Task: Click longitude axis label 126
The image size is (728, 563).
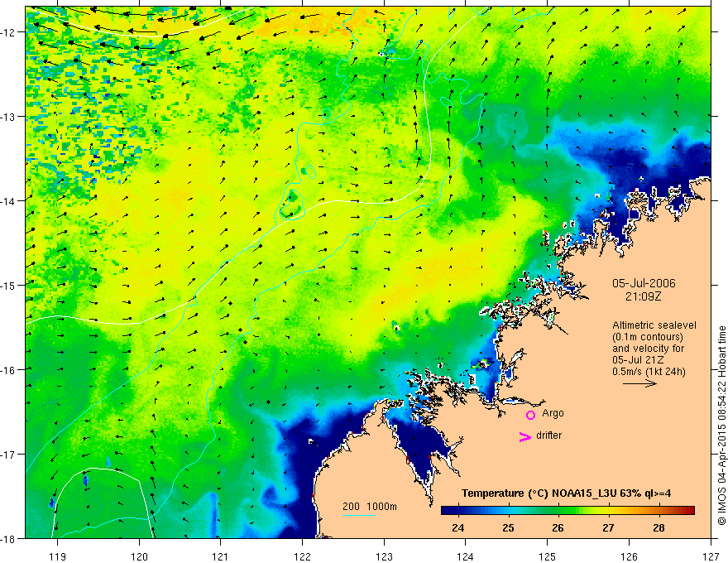Action: [629, 556]
